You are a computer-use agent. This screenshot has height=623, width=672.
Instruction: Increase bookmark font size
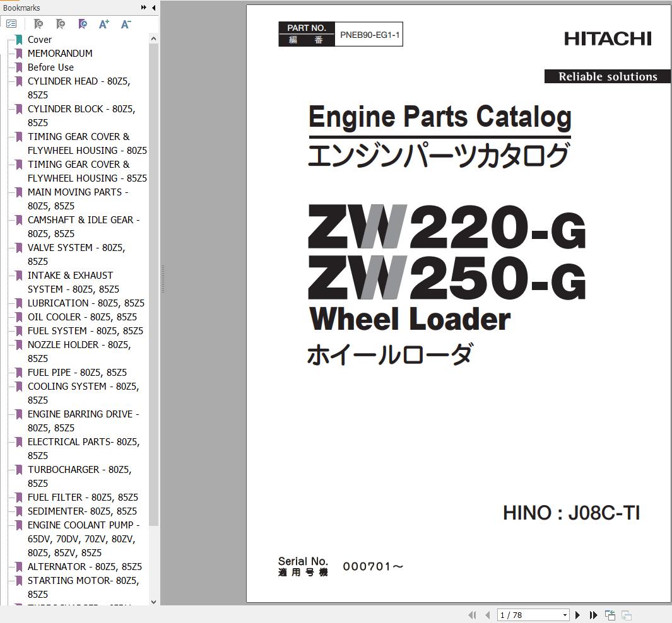tap(103, 24)
